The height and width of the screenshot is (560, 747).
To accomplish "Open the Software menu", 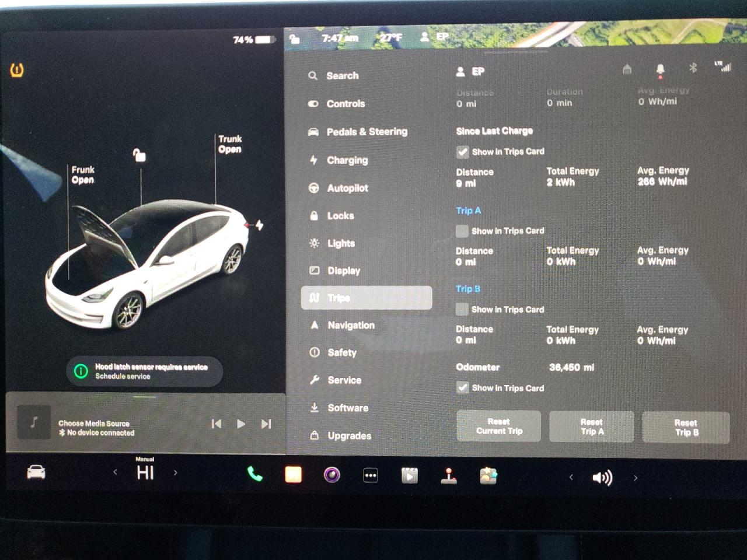I will point(339,408).
